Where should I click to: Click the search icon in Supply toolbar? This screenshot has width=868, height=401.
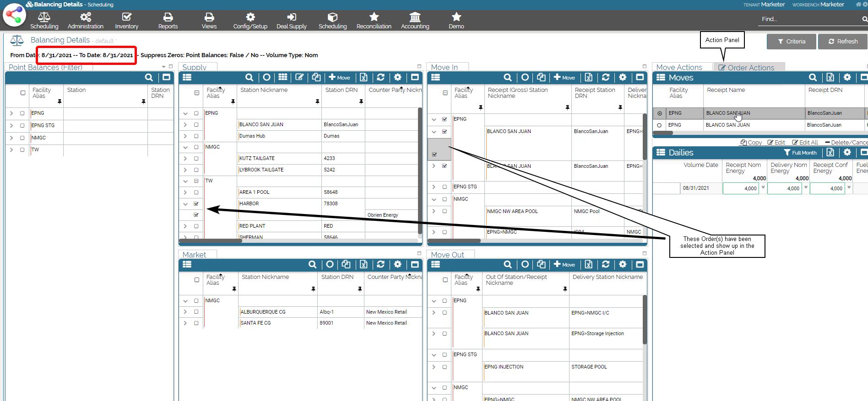tap(249, 77)
